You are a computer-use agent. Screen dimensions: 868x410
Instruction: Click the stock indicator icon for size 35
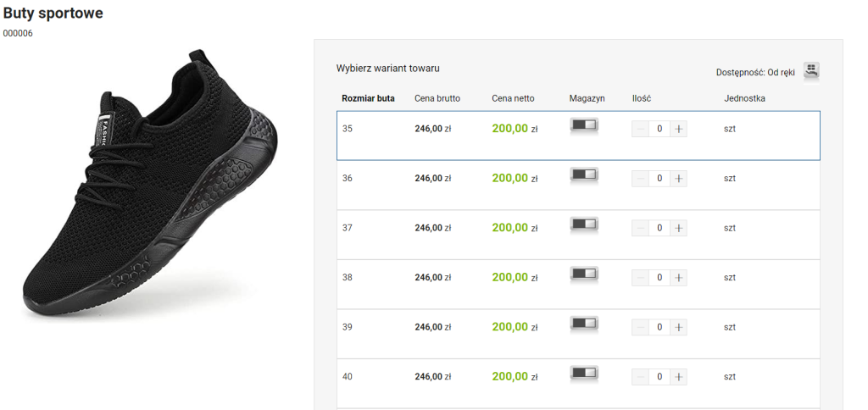(x=584, y=125)
